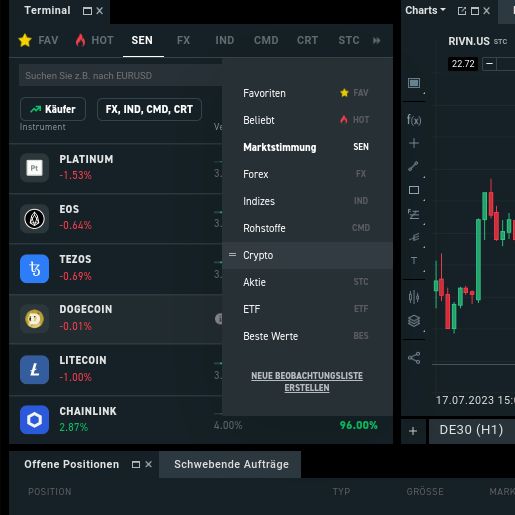Click the TEZOS instrument name
Image resolution: width=515 pixels, height=515 pixels.
pyautogui.click(x=75, y=259)
